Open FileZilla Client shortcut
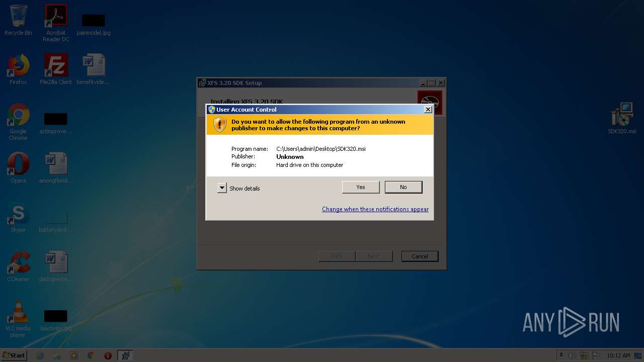The width and height of the screenshot is (644, 362). pos(56,69)
